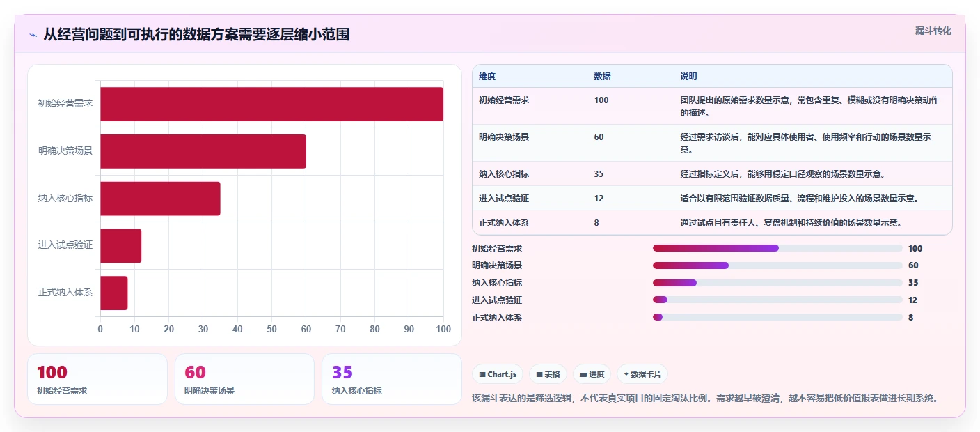
Task: Click the table value 100 in 数据 column
Action: tap(601, 100)
